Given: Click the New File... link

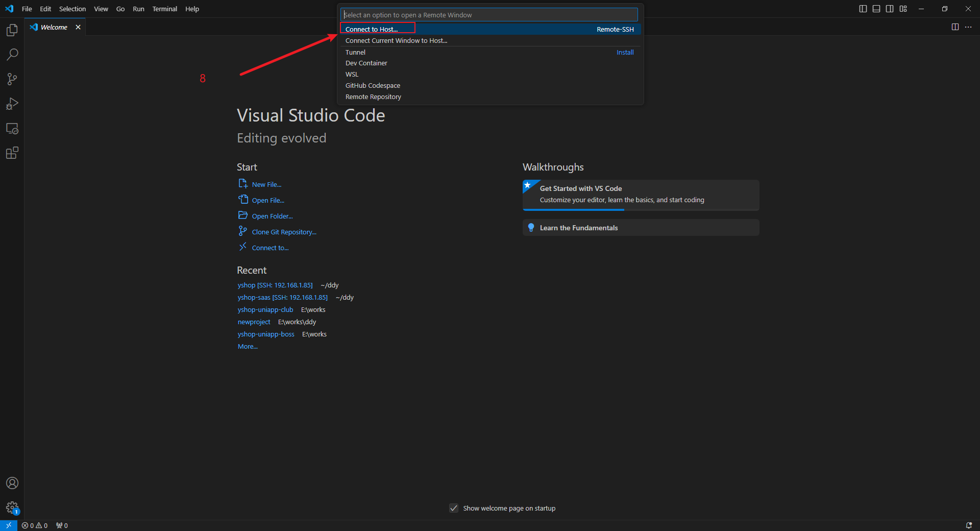Looking at the screenshot, I should coord(266,184).
